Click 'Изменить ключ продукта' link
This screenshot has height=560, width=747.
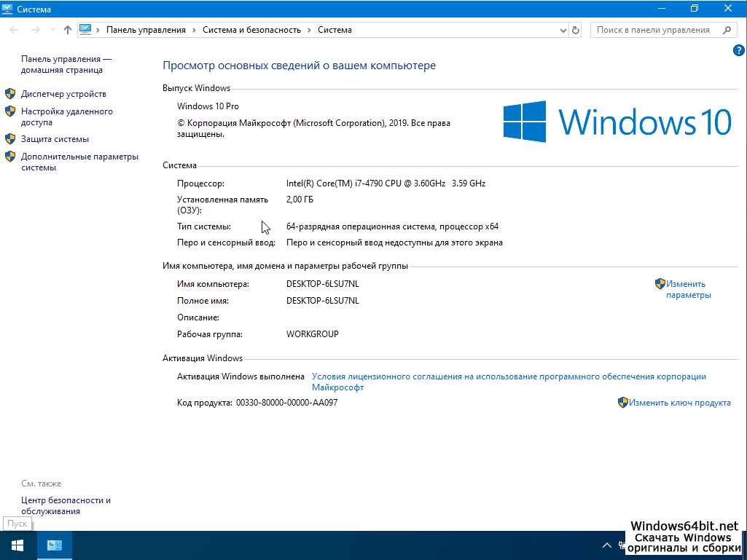[679, 403]
